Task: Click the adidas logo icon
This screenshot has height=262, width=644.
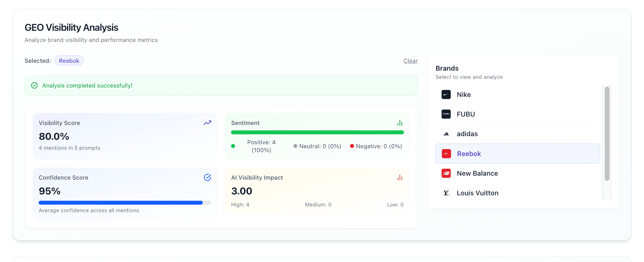Action: tap(446, 134)
